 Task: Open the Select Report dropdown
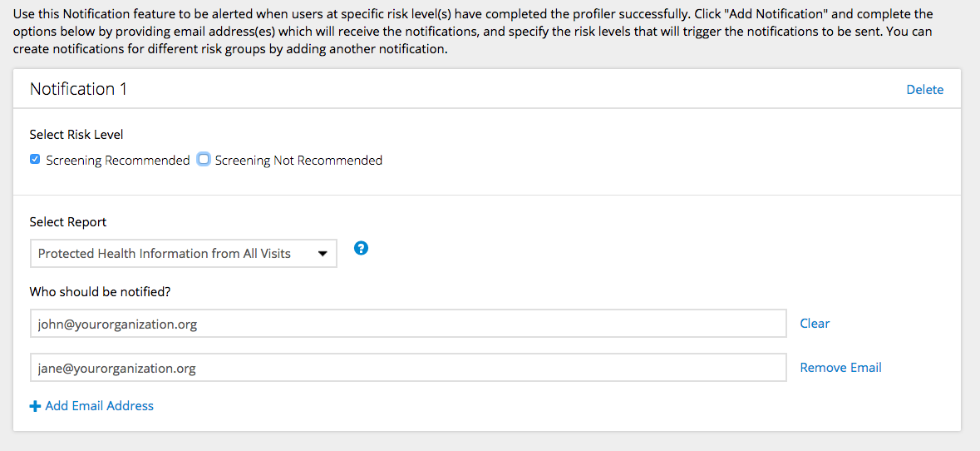183,253
